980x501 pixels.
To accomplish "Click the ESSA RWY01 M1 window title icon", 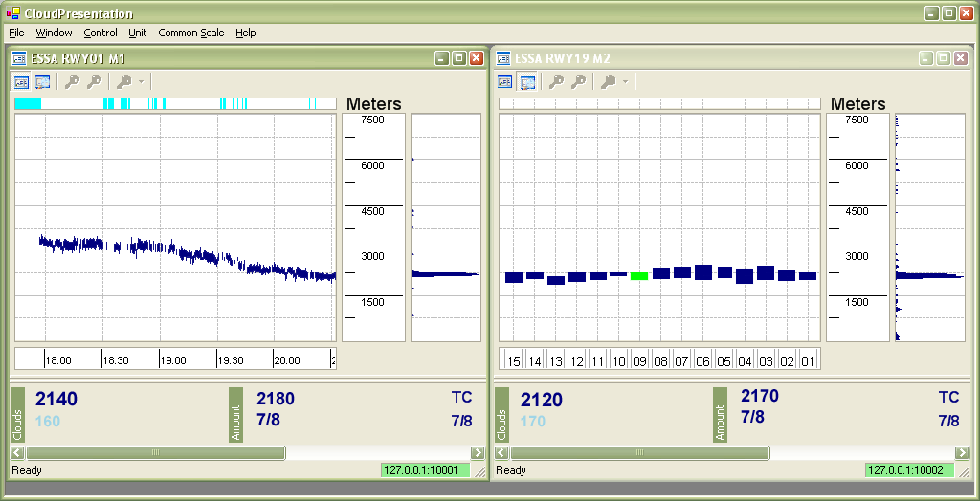I will tap(19, 58).
